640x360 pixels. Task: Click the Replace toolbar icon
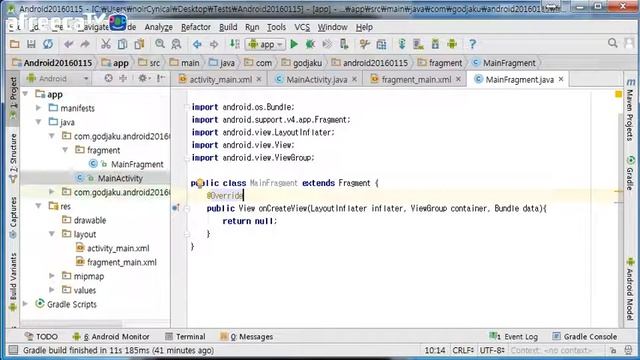(176, 44)
